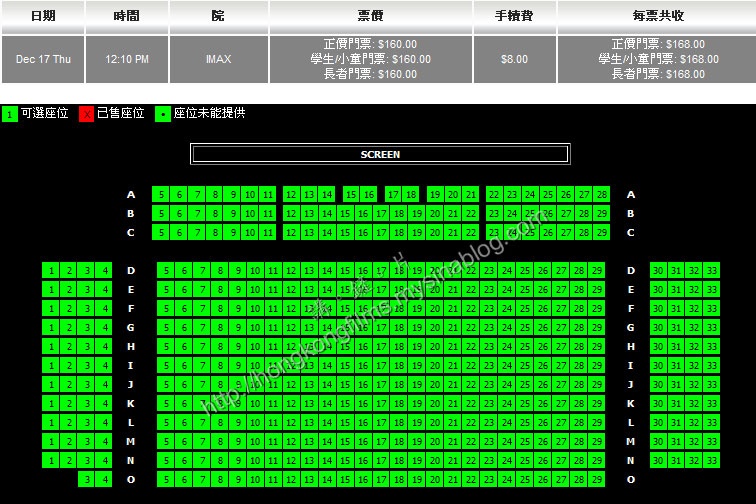Click the 票價 column header
This screenshot has height=504, width=756.
tap(371, 16)
